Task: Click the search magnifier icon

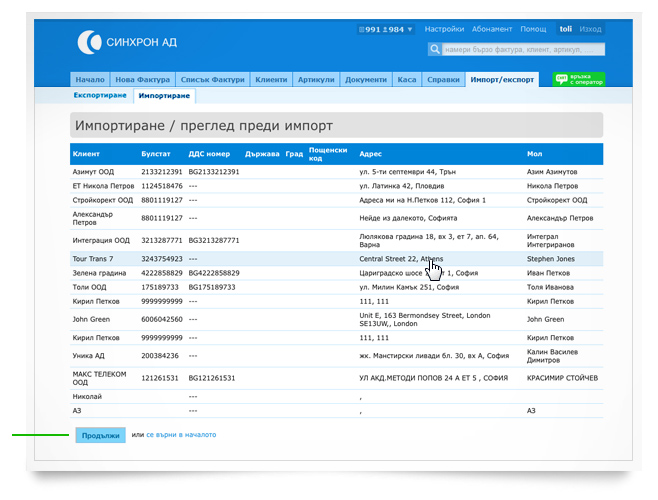Action: [435, 49]
